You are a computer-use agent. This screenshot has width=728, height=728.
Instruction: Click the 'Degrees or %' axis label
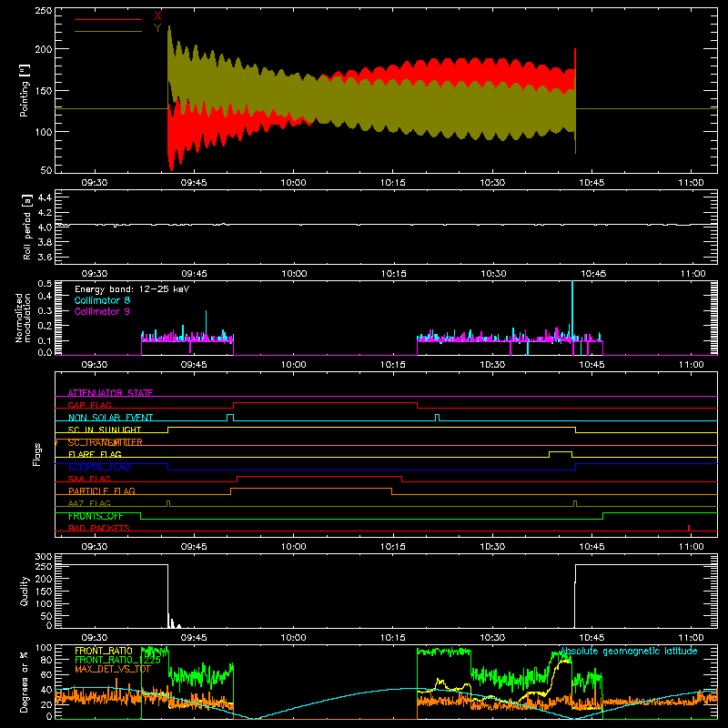click(25, 682)
